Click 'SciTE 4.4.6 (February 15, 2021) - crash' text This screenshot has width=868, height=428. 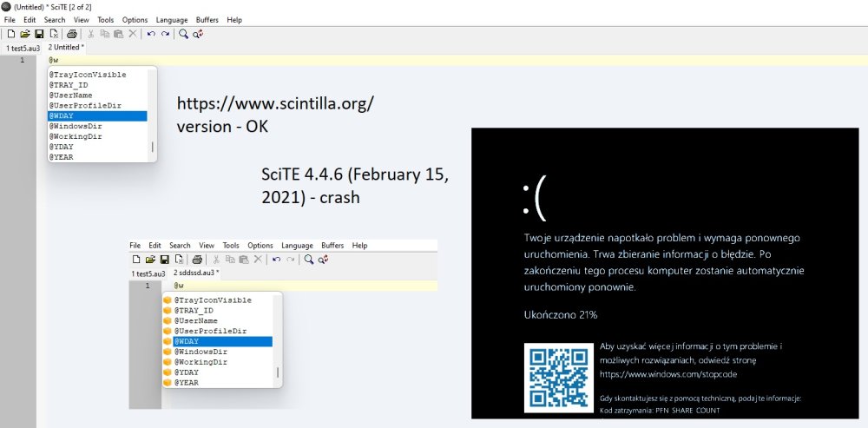pyautogui.click(x=355, y=186)
